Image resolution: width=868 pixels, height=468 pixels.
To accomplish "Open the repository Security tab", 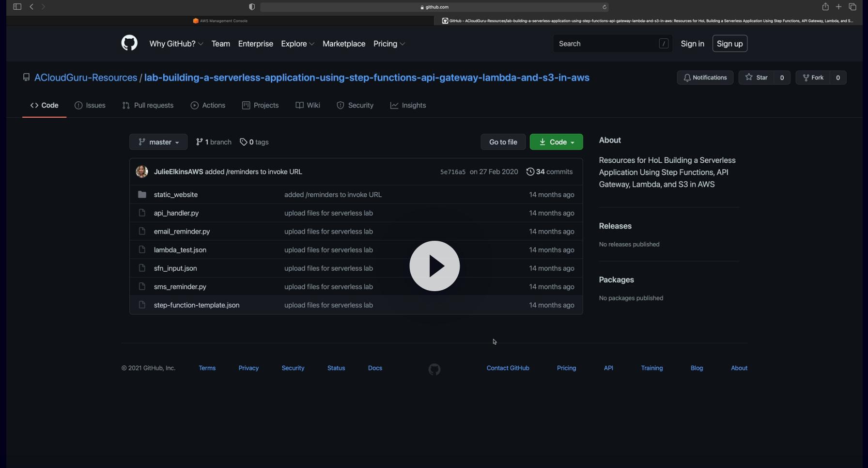I will (355, 106).
